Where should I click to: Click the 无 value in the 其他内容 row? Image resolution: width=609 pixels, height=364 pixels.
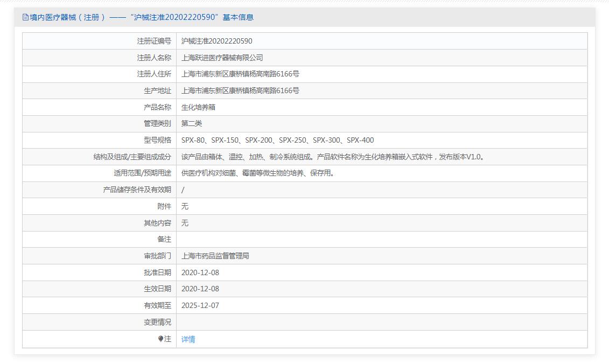click(185, 223)
